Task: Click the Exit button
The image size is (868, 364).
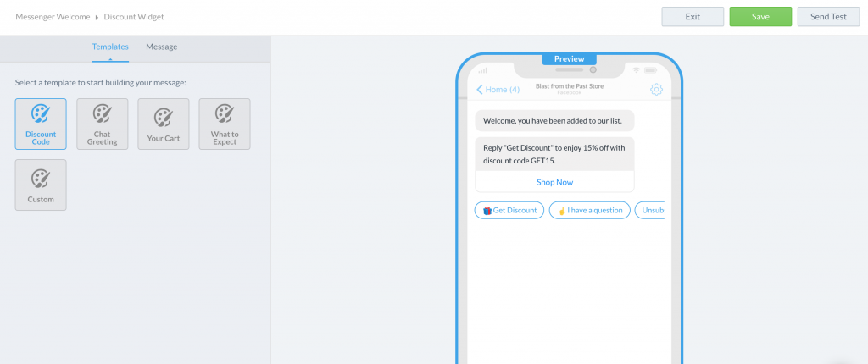Action: pyautogui.click(x=693, y=17)
